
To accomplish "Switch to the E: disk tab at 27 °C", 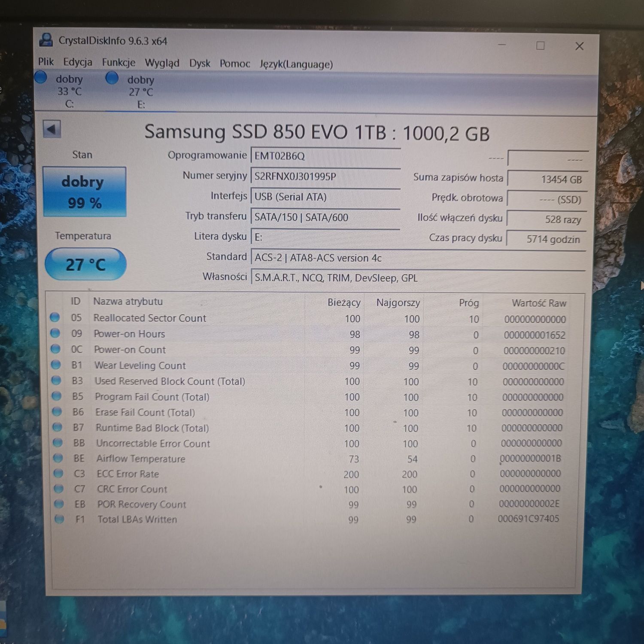I will coord(140,92).
